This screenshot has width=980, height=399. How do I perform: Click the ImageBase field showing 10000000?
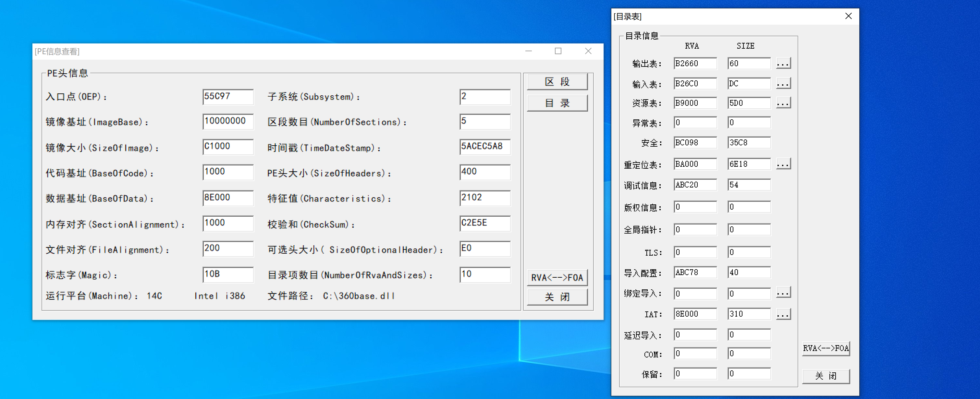point(227,121)
